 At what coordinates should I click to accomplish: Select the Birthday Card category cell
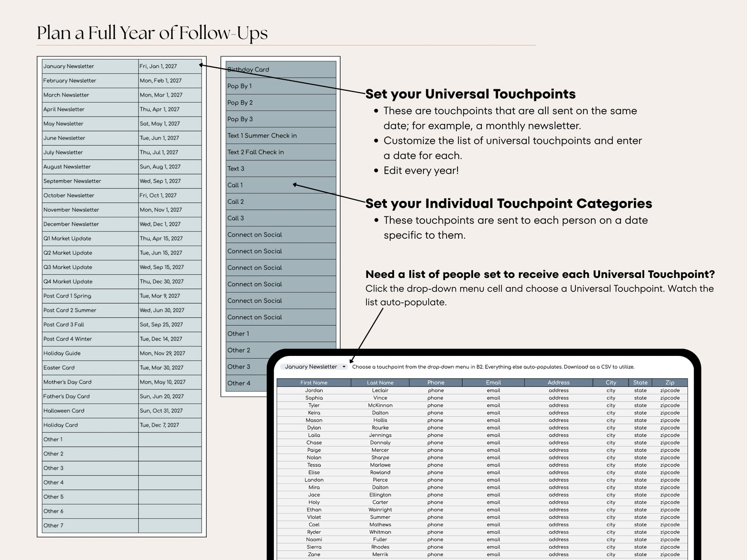click(281, 70)
